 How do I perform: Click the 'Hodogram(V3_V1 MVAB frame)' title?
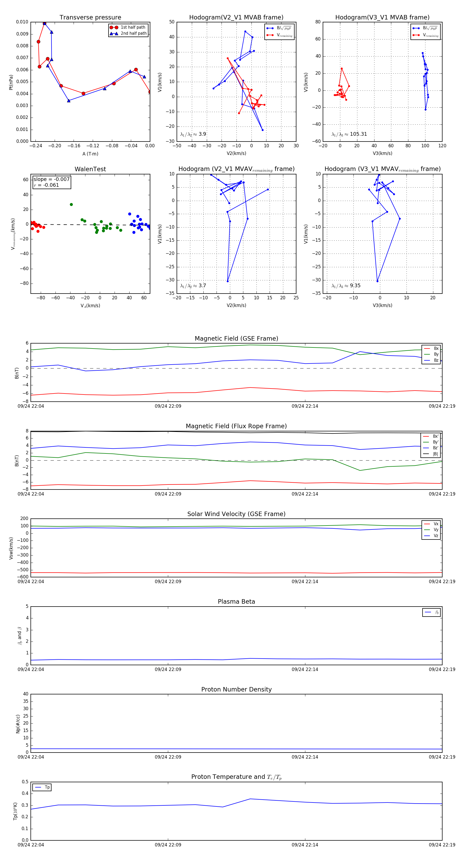click(x=382, y=18)
